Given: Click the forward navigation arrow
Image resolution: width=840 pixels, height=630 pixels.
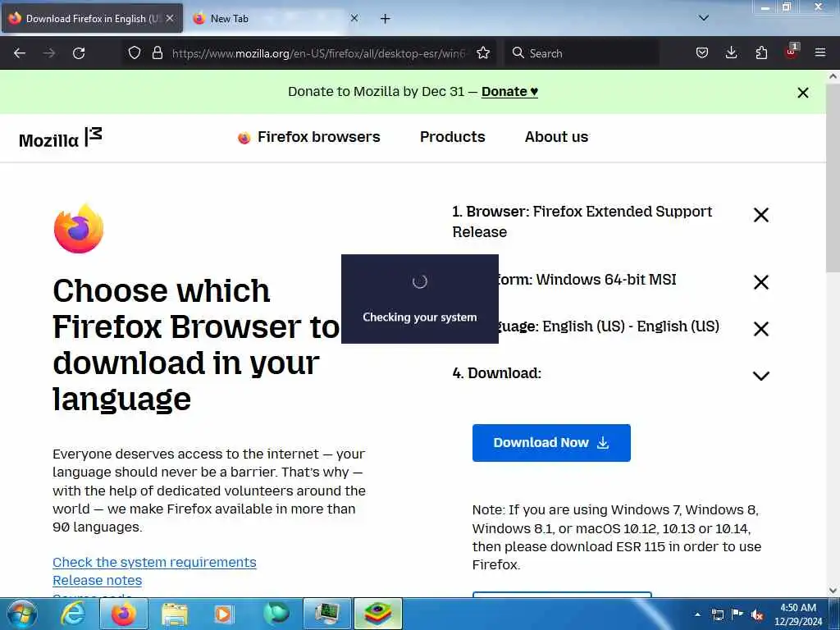Looking at the screenshot, I should pos(49,53).
